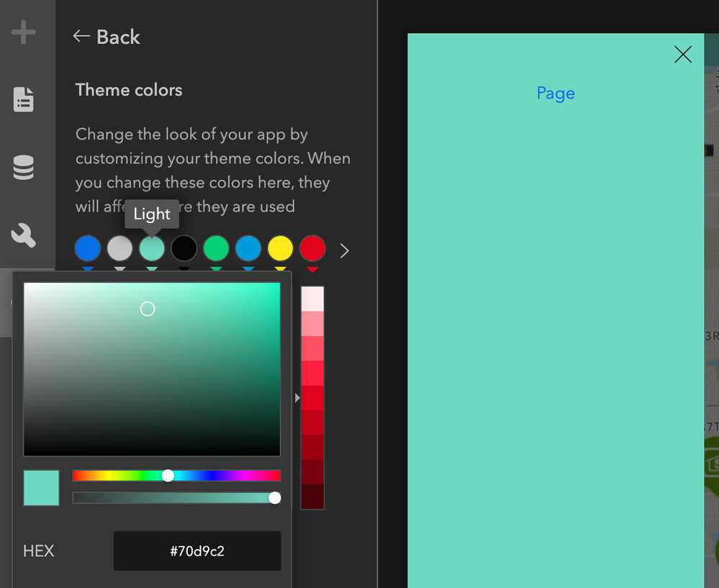Screen dimensions: 719x588
Task: Open the page outline document icon
Action: click(x=23, y=99)
